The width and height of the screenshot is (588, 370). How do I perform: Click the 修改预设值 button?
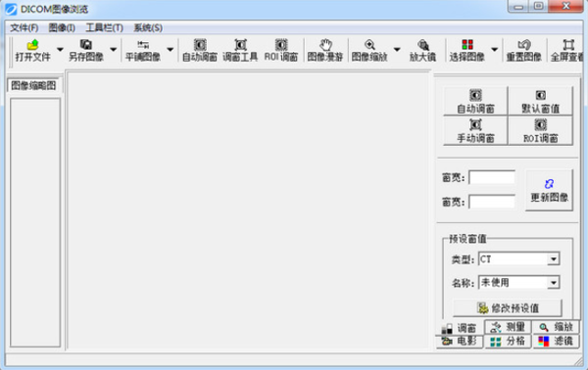tap(508, 307)
